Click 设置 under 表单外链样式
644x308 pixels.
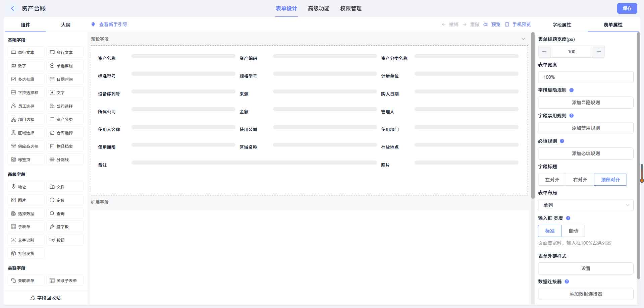(586, 268)
